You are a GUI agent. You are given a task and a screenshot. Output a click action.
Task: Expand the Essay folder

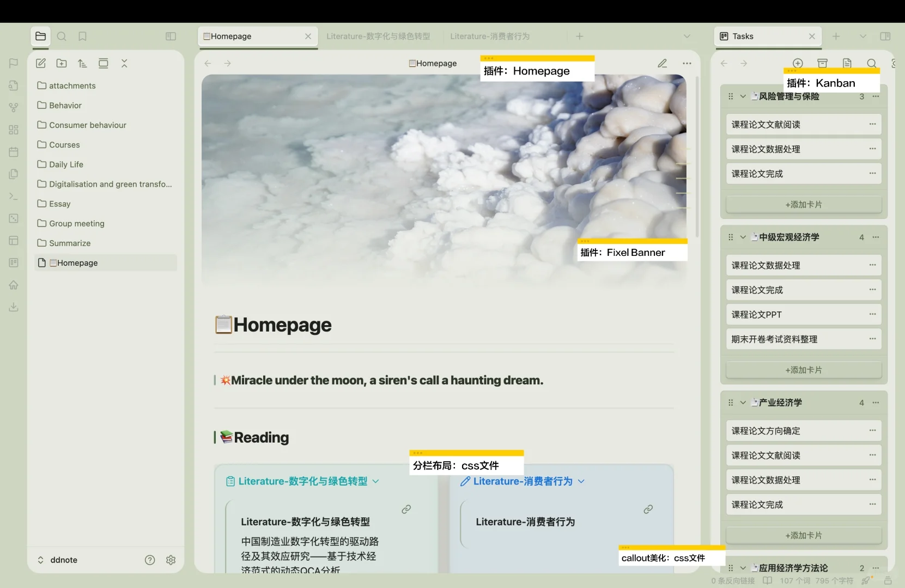(x=106, y=204)
